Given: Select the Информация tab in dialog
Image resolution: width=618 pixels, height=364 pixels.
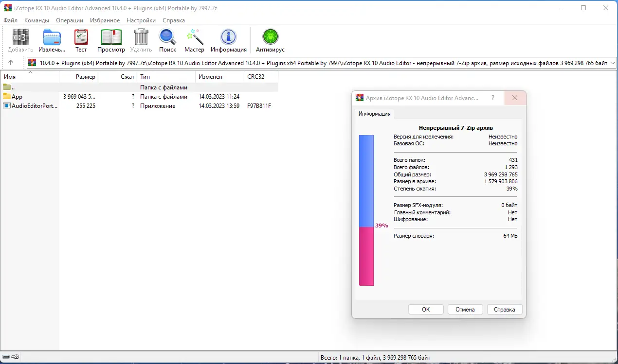Looking at the screenshot, I should 375,114.
